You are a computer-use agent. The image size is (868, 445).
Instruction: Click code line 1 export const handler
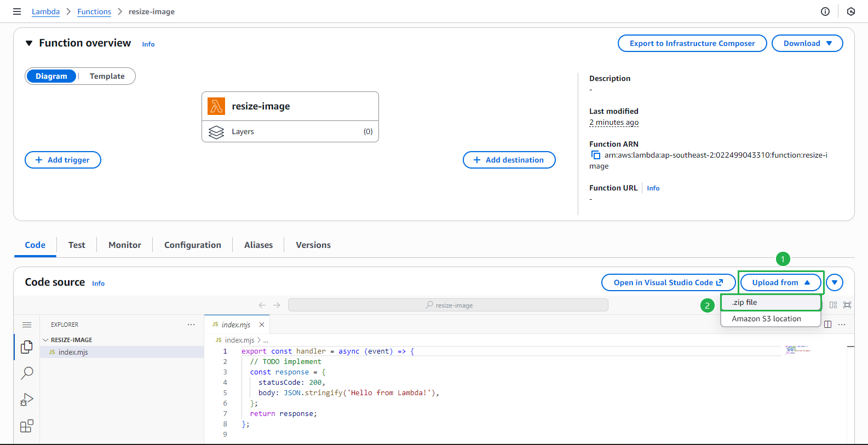tap(327, 351)
